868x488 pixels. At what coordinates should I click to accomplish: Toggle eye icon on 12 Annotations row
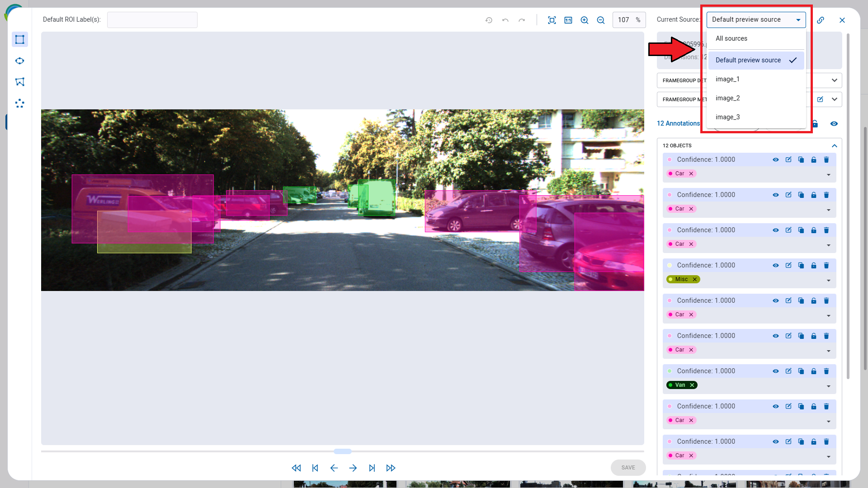click(x=834, y=123)
